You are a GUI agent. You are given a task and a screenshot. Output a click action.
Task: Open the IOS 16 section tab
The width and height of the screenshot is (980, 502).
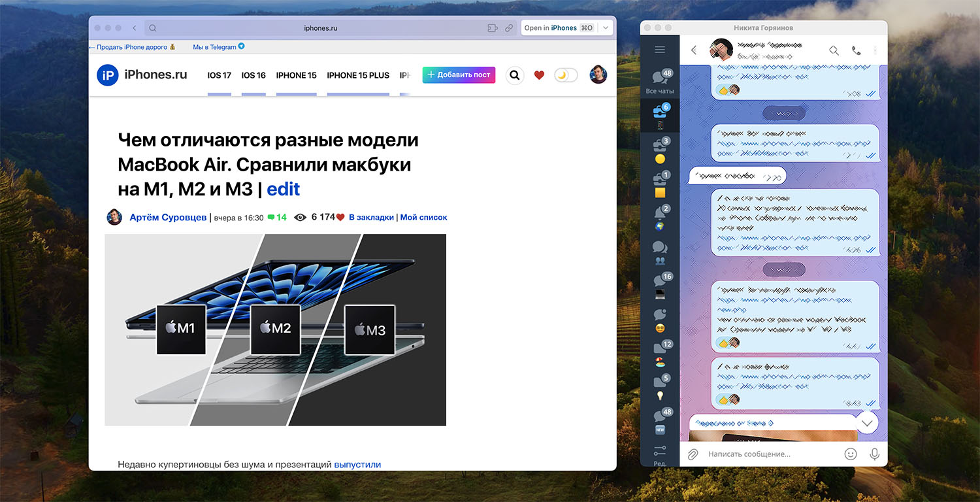[253, 75]
